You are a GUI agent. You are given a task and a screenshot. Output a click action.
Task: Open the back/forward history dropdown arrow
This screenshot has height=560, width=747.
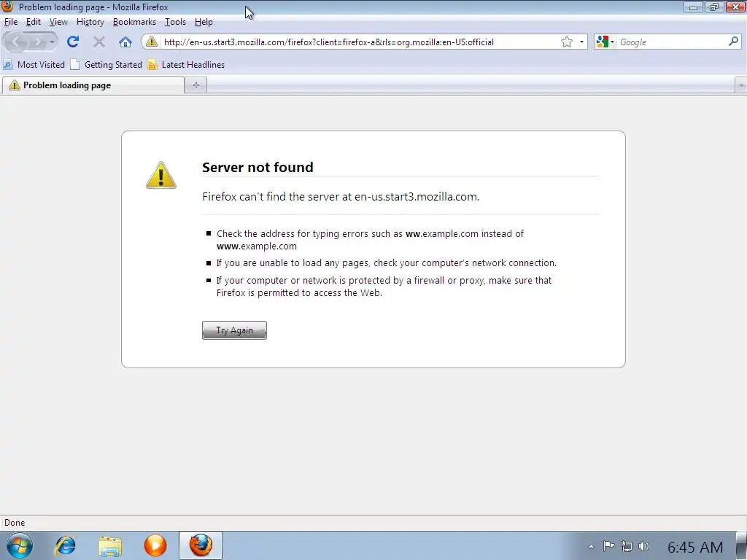(x=52, y=42)
